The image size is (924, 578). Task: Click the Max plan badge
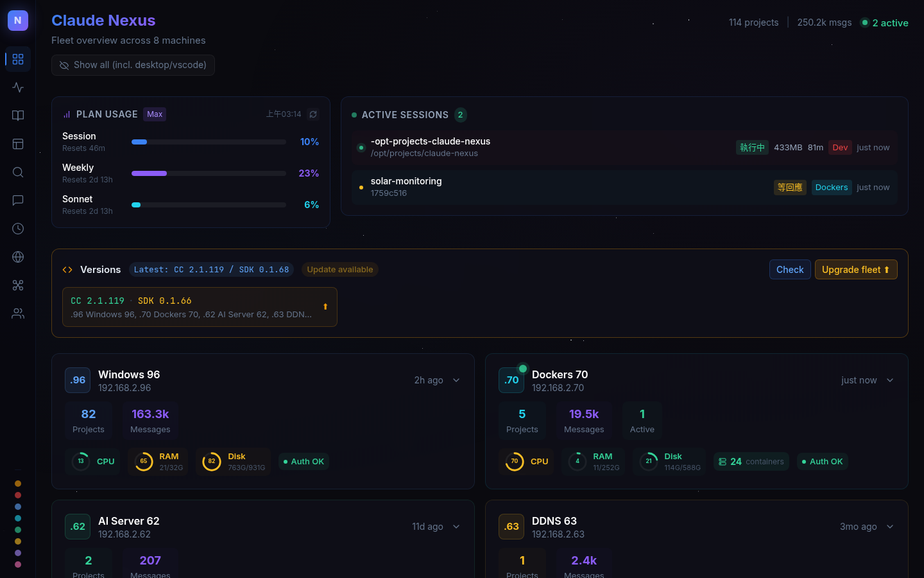pos(155,114)
